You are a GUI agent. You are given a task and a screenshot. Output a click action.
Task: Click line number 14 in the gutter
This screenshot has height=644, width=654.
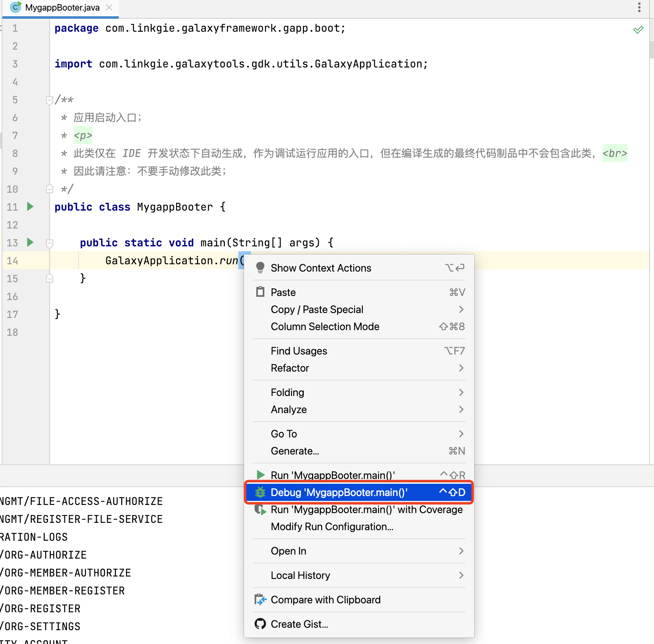point(12,261)
